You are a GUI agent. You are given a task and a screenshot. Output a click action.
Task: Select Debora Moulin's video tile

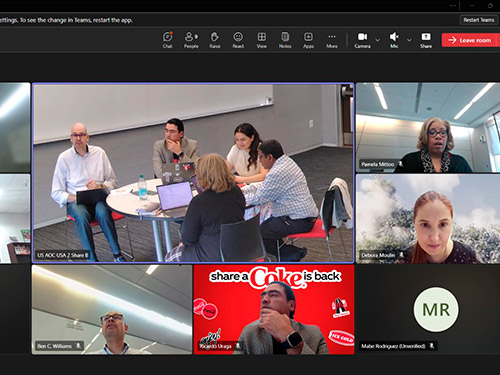coord(428,219)
